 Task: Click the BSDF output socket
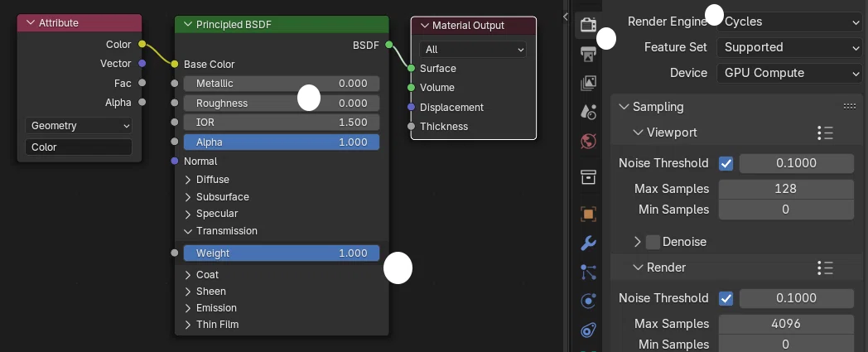coord(389,45)
